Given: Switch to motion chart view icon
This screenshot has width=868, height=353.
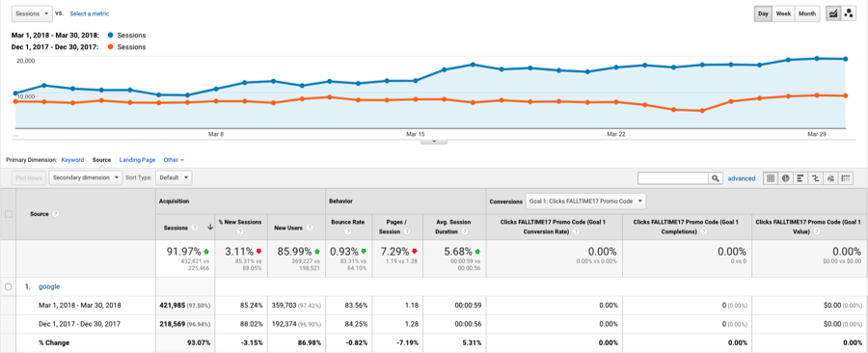Looking at the screenshot, I should click(848, 14).
